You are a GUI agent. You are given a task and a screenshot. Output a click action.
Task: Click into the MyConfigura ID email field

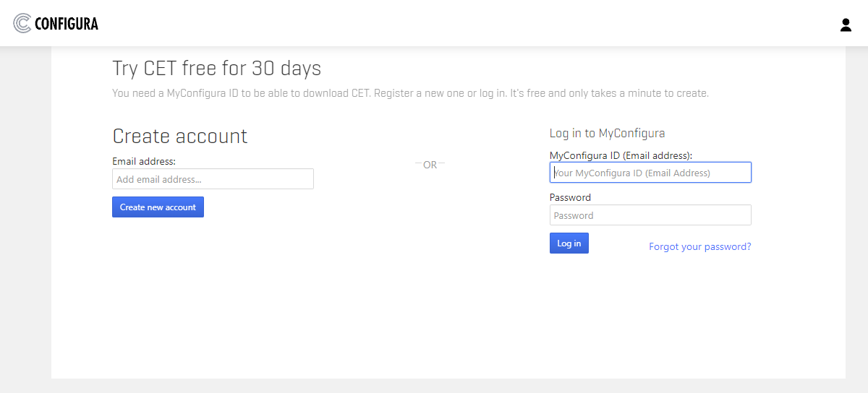(x=650, y=173)
